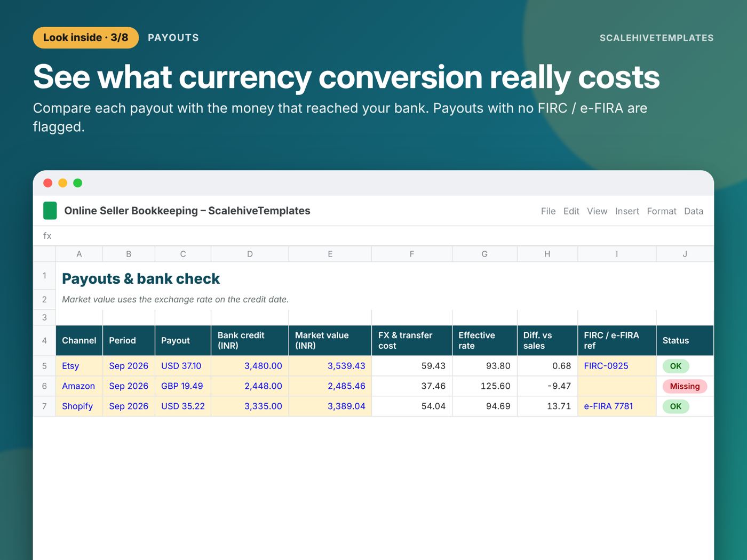Click the 'USD 37.10' payout cell
The image size is (747, 560).
tap(183, 366)
